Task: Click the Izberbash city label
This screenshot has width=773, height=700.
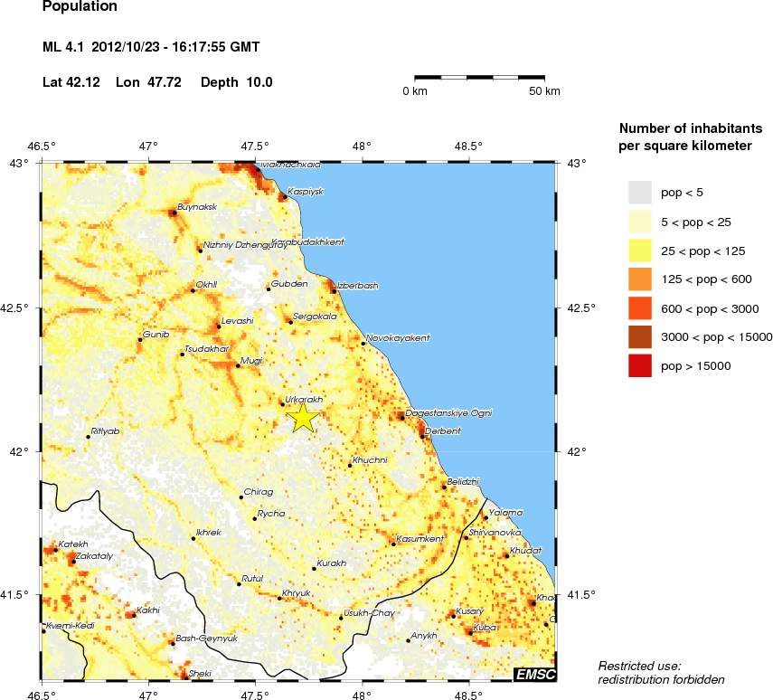Action: pyautogui.click(x=357, y=285)
